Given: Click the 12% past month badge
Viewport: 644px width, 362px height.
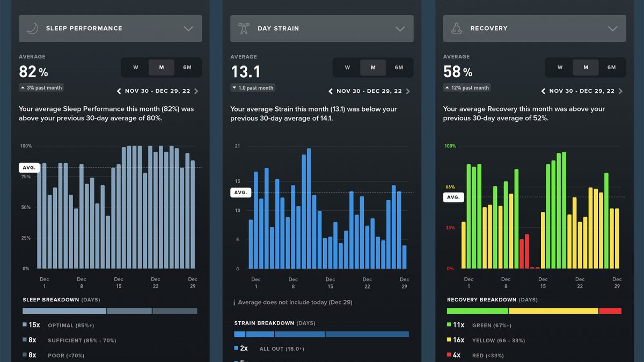Looking at the screenshot, I should [x=466, y=87].
